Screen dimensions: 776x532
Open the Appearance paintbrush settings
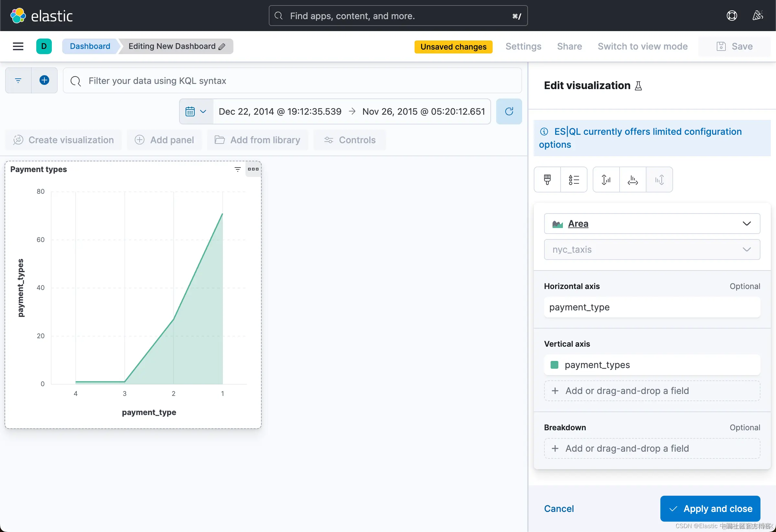click(547, 180)
